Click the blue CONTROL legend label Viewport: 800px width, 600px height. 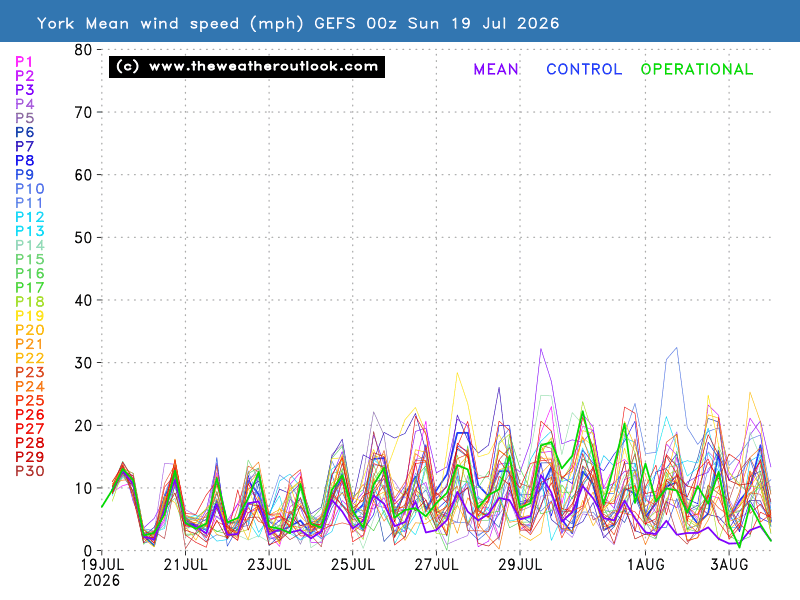pos(584,69)
